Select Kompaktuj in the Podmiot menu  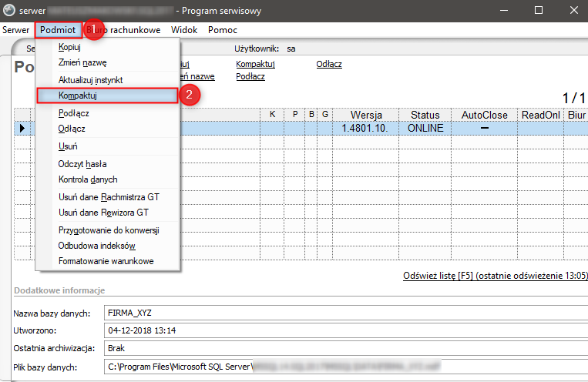point(108,95)
